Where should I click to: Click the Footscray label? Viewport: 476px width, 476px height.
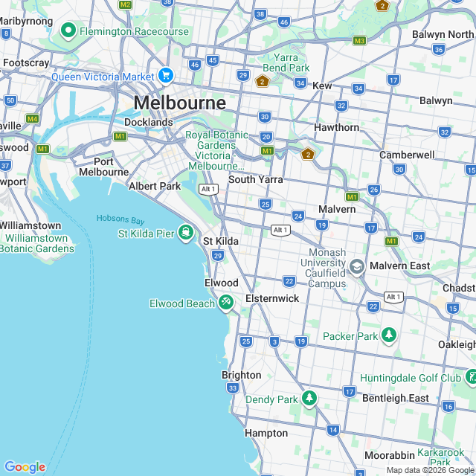26,62
